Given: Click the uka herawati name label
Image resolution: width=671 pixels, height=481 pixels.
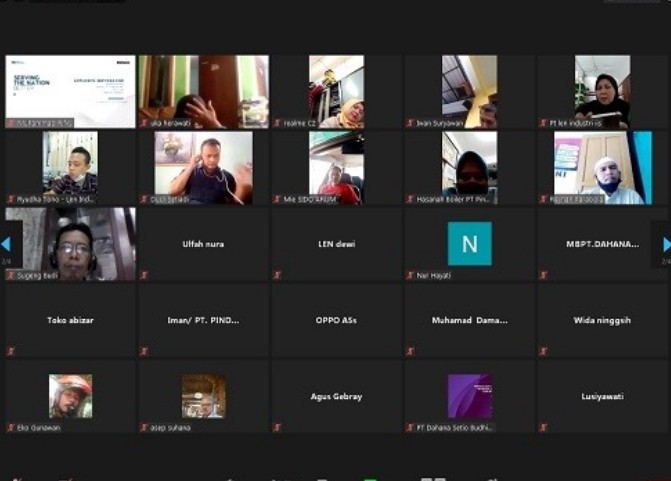Looking at the screenshot, I should coord(170,123).
